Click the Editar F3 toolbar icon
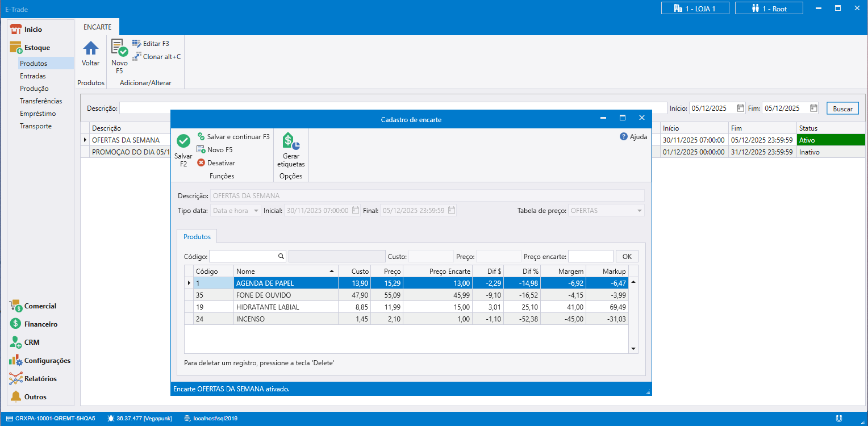Screen dimensions: 868x426 click(136, 43)
